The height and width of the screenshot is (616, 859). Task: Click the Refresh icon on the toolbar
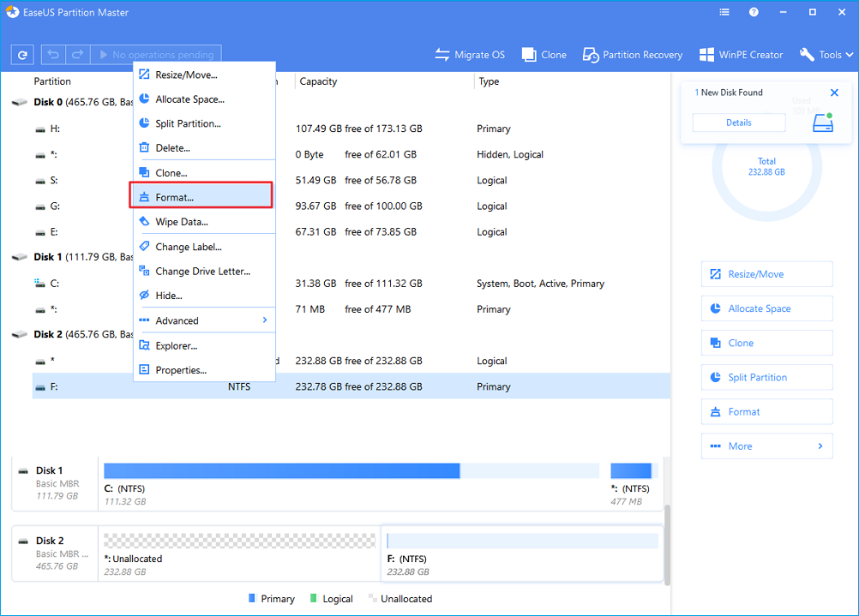[x=21, y=54]
